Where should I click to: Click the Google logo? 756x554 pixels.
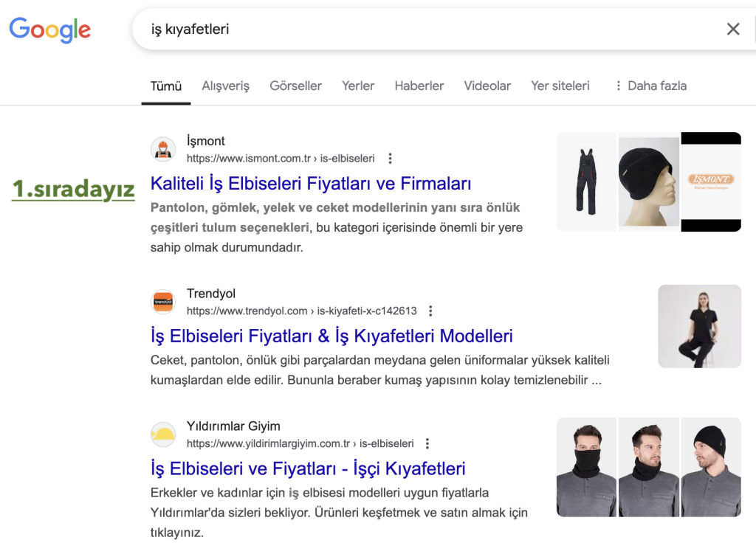click(50, 30)
